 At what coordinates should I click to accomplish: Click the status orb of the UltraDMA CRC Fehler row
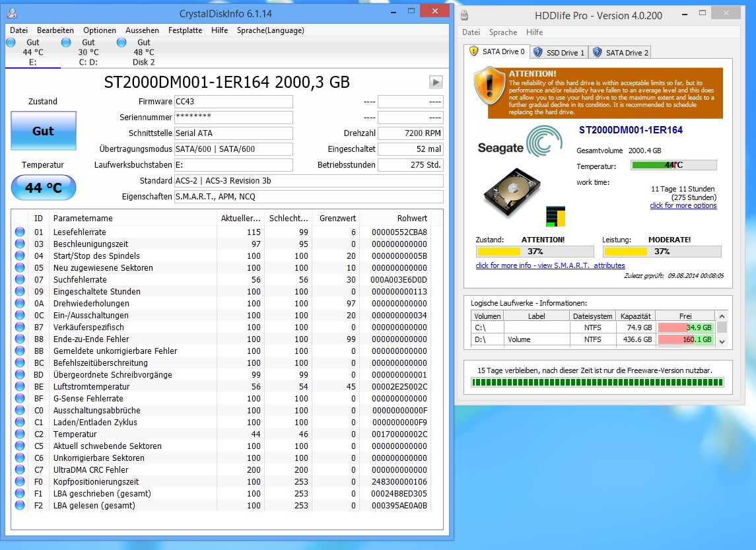click(20, 469)
